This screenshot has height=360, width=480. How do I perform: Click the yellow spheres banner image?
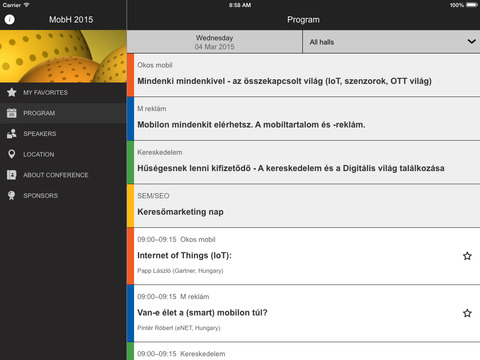click(63, 56)
